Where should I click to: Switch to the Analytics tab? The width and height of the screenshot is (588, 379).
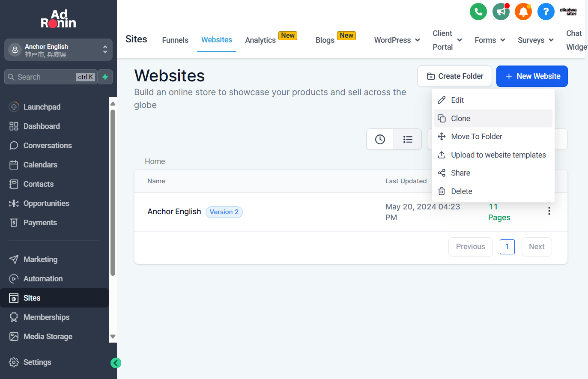point(260,40)
